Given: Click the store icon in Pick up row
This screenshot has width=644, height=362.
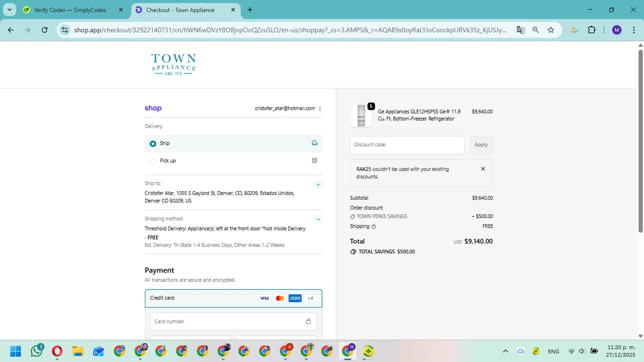Looking at the screenshot, I should [x=314, y=161].
